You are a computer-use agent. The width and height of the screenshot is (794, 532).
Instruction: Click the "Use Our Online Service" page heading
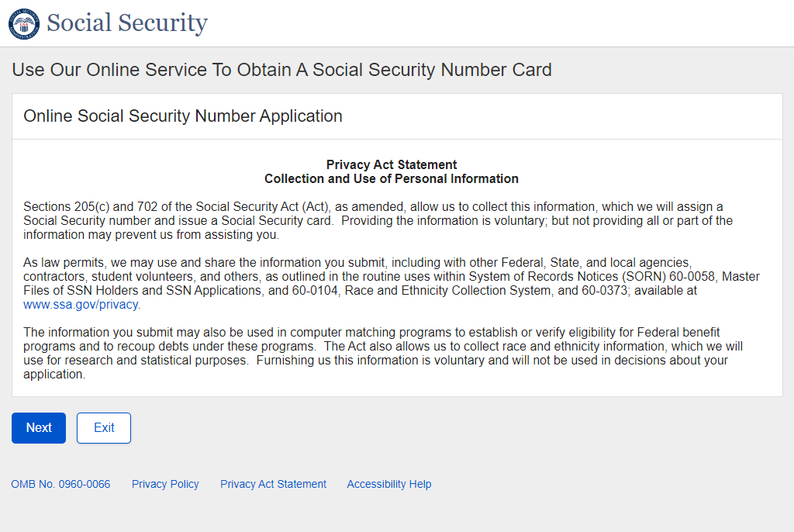tap(281, 70)
